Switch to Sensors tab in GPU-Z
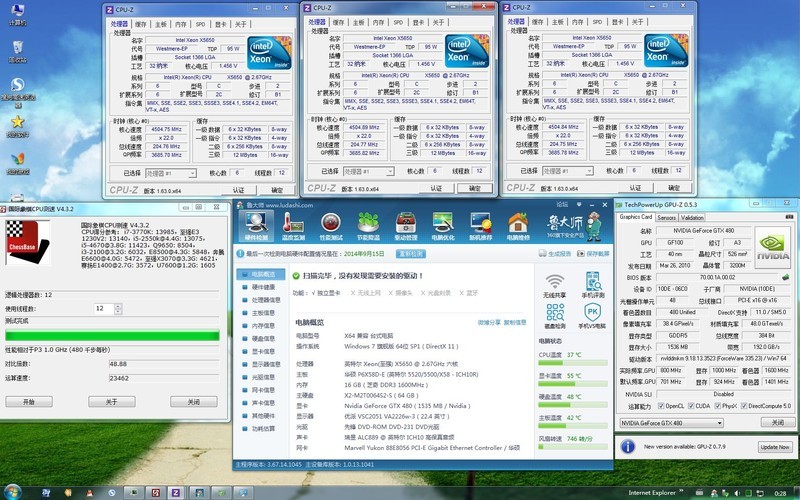 666,217
